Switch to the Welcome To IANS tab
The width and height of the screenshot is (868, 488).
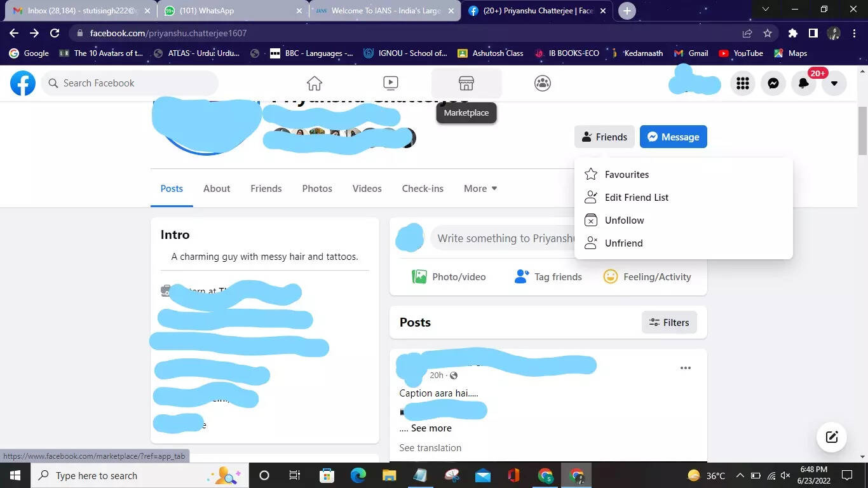[385, 11]
